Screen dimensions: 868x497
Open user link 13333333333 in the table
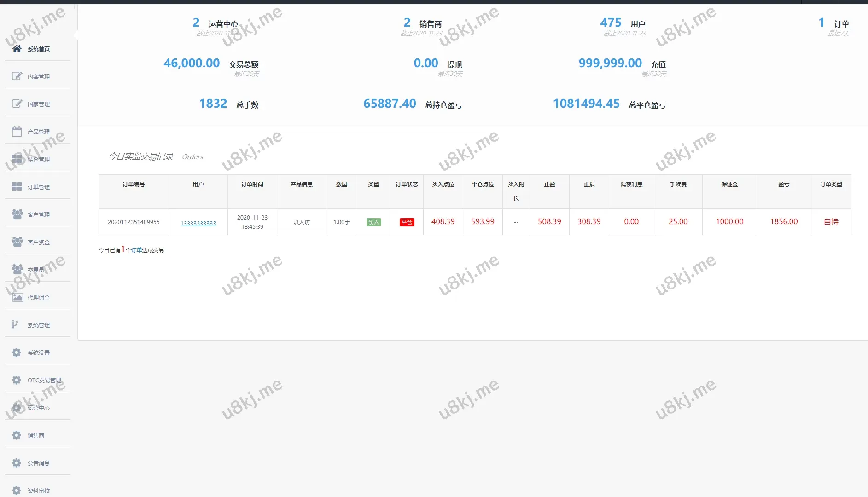pyautogui.click(x=198, y=223)
